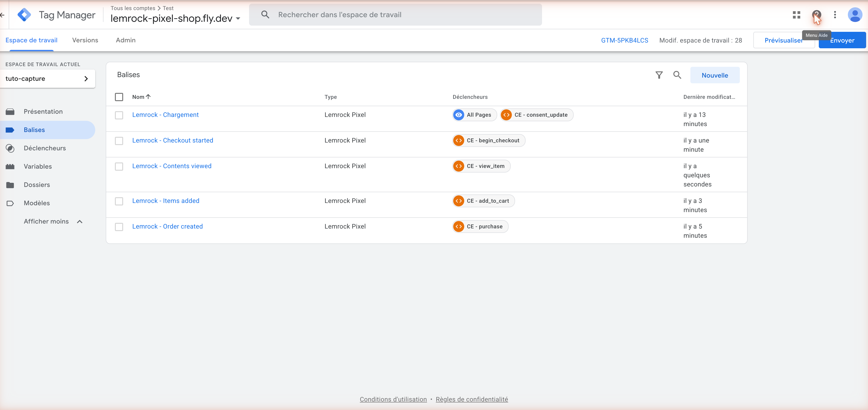Open the three-dot more options menu

tap(835, 15)
